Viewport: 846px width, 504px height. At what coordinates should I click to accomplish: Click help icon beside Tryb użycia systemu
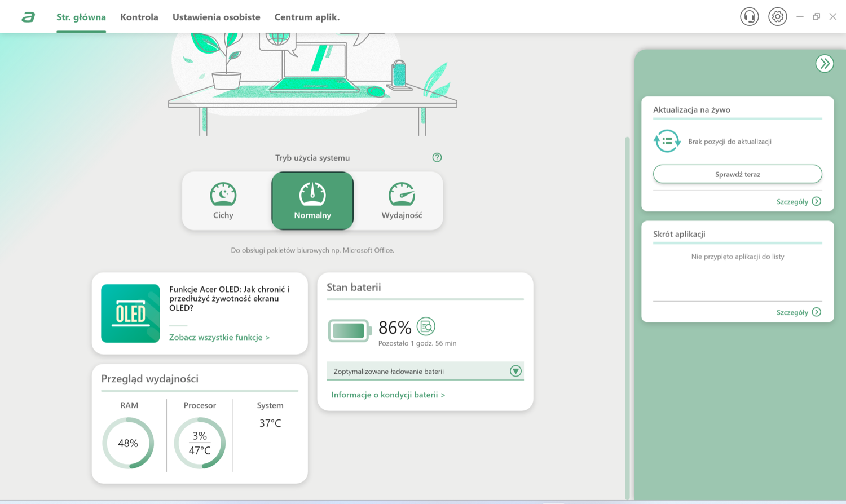437,158
